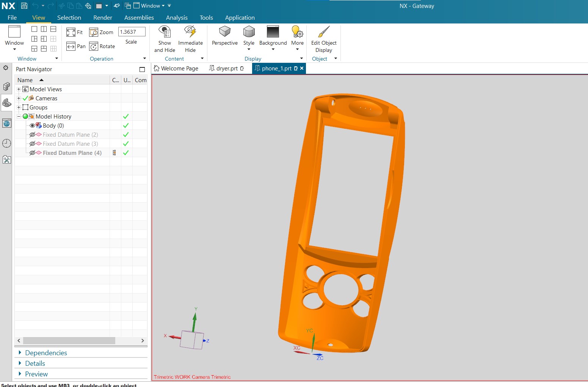This screenshot has width=588, height=387.
Task: Collapse the Model History node
Action: pyautogui.click(x=19, y=116)
